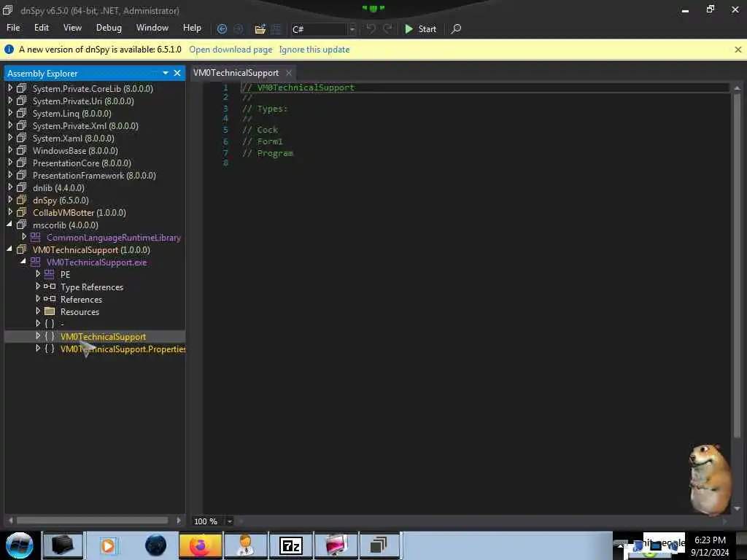
Task: Select the PresentationCore (8.0.0.0) row
Action: point(82,163)
